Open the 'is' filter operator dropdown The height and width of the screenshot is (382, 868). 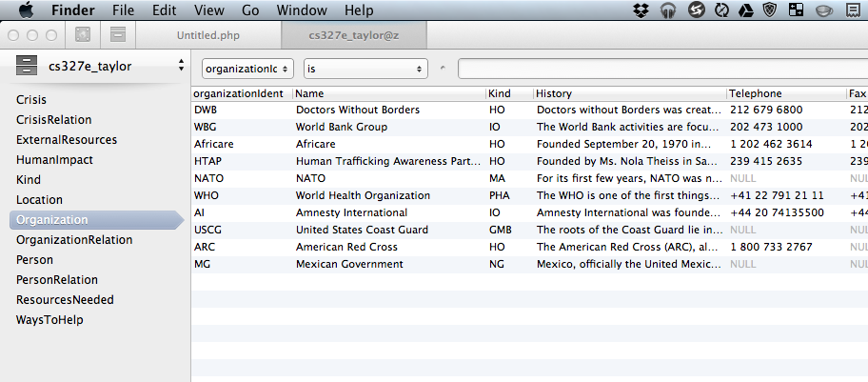coord(365,69)
